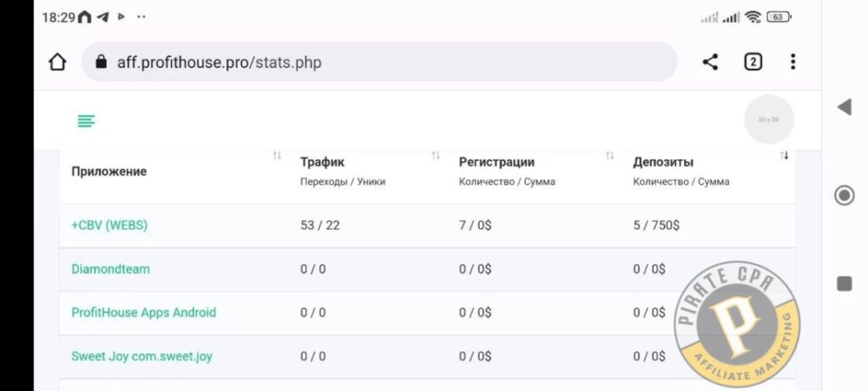Open the share icon in toolbar

pos(709,62)
